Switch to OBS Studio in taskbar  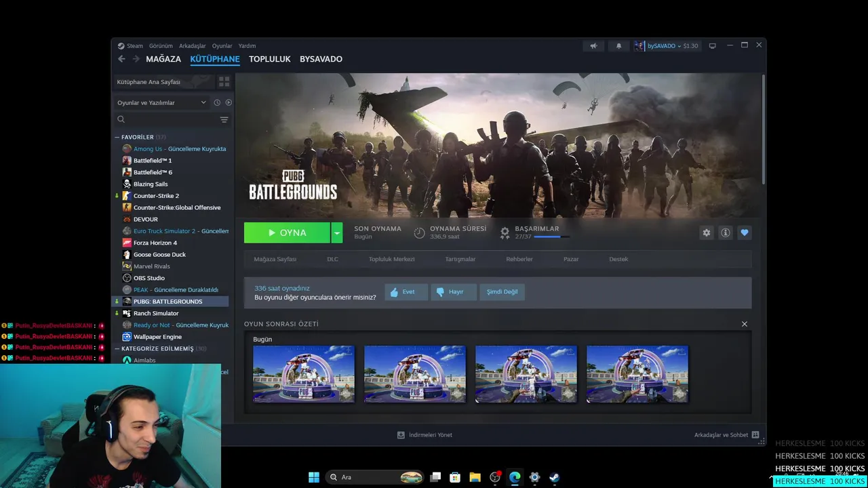(x=495, y=477)
